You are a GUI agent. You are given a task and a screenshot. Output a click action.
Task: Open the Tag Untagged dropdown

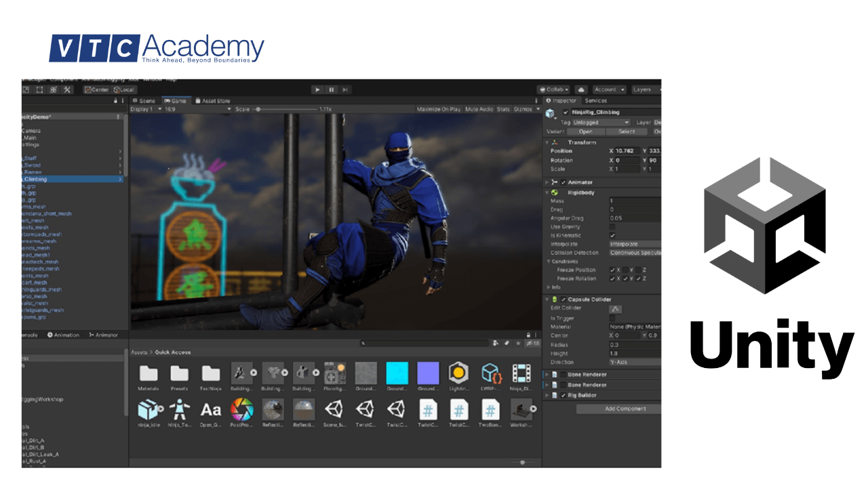click(601, 122)
